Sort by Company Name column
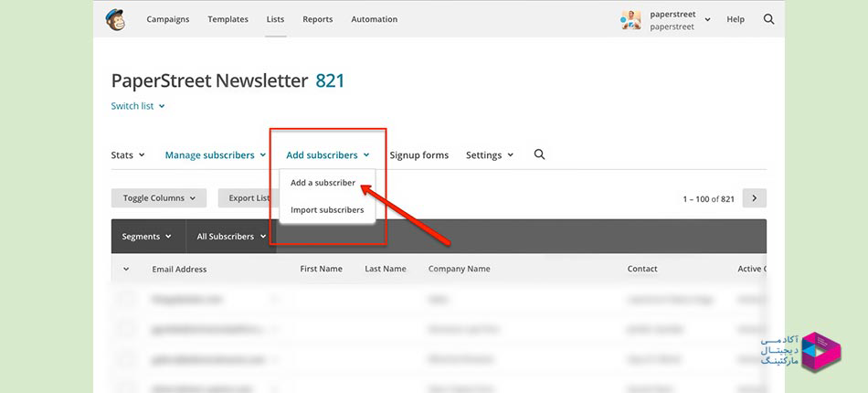Viewport: 868px width, 393px height. [x=459, y=269]
